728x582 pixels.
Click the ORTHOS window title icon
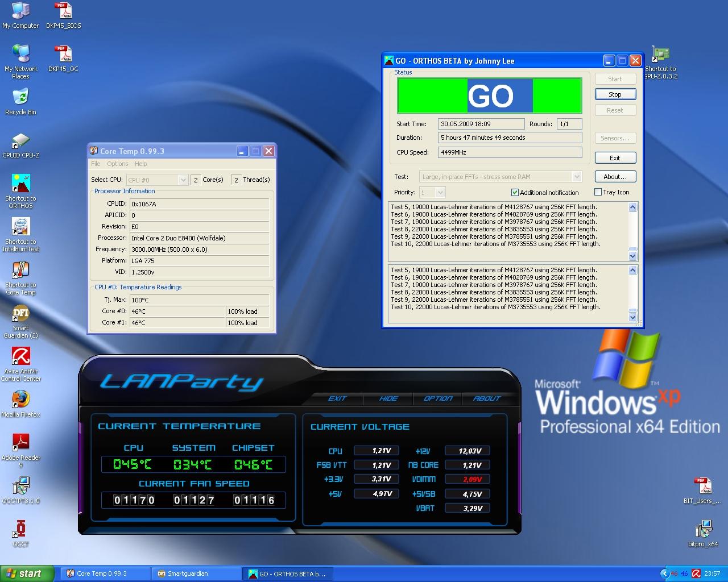pyautogui.click(x=389, y=60)
